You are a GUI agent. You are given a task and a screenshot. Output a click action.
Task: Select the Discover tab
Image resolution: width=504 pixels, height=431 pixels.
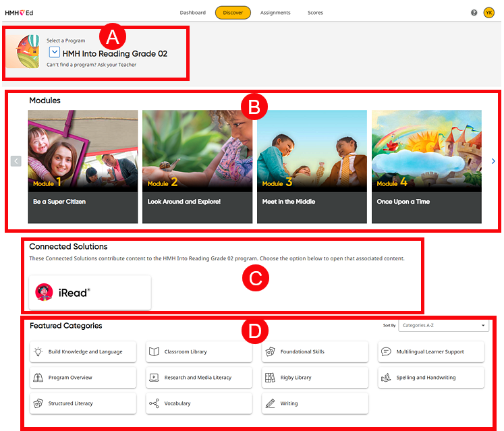point(233,13)
